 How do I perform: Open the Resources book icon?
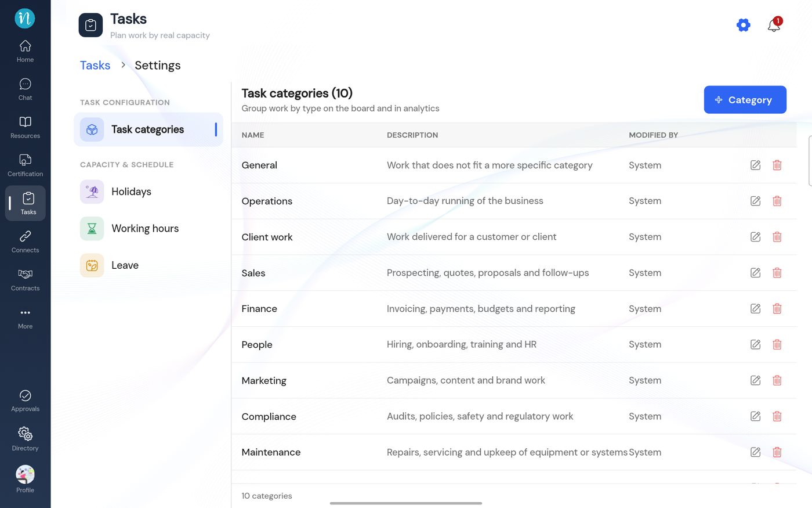25,128
